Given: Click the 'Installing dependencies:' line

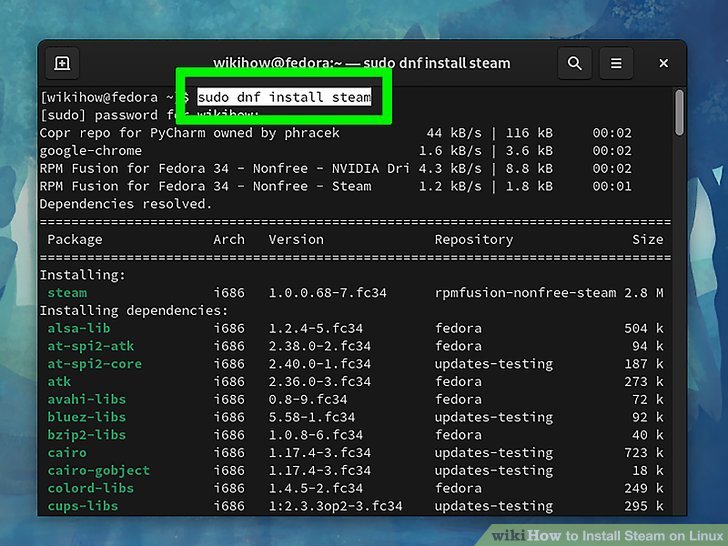Looking at the screenshot, I should click(x=134, y=311).
